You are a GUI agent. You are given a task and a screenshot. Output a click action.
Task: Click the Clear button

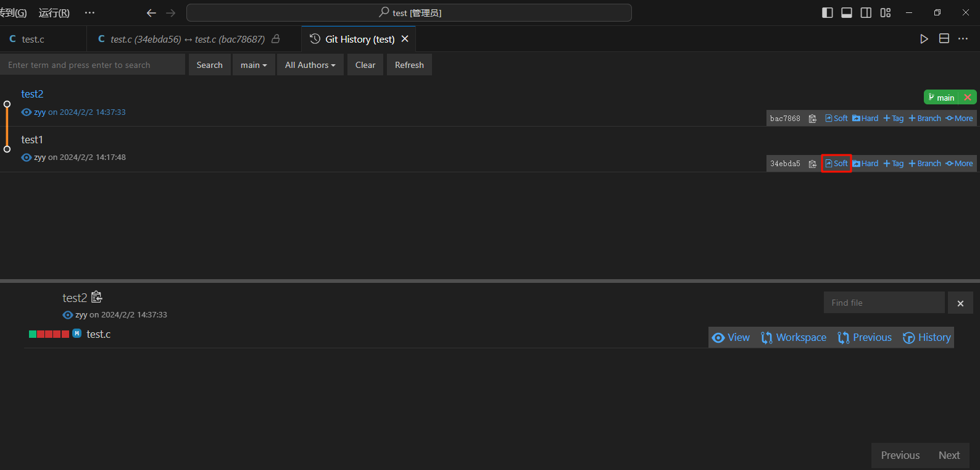coord(365,65)
